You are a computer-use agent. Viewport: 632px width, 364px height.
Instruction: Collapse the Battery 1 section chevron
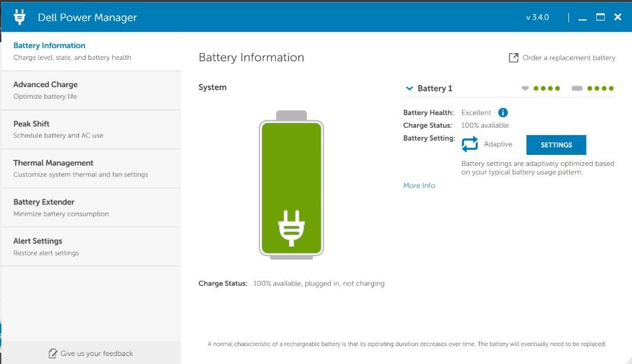(x=409, y=88)
